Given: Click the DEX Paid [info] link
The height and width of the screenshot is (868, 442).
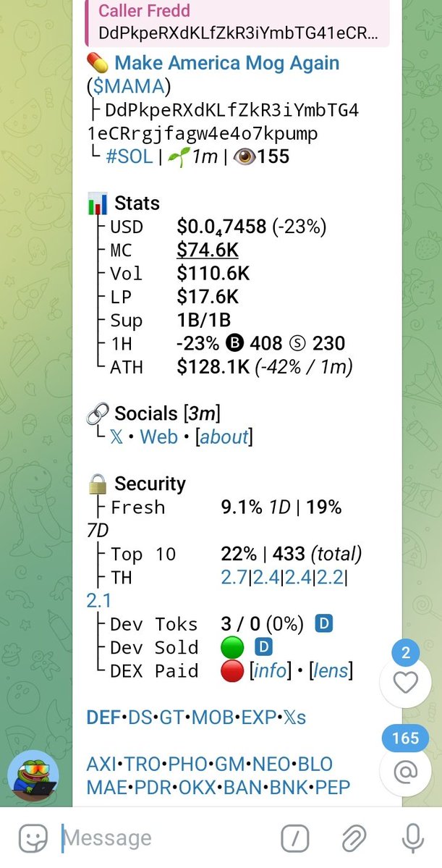Looking at the screenshot, I should pyautogui.click(x=270, y=671).
